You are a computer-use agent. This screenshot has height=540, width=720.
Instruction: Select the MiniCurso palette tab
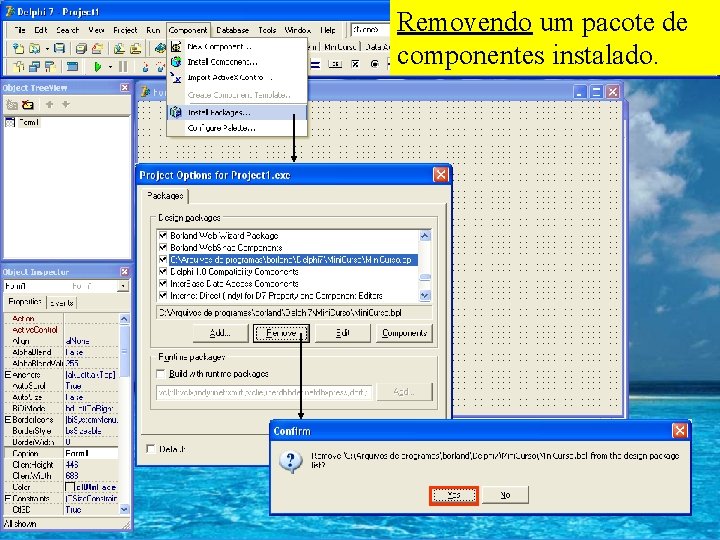coord(339,47)
